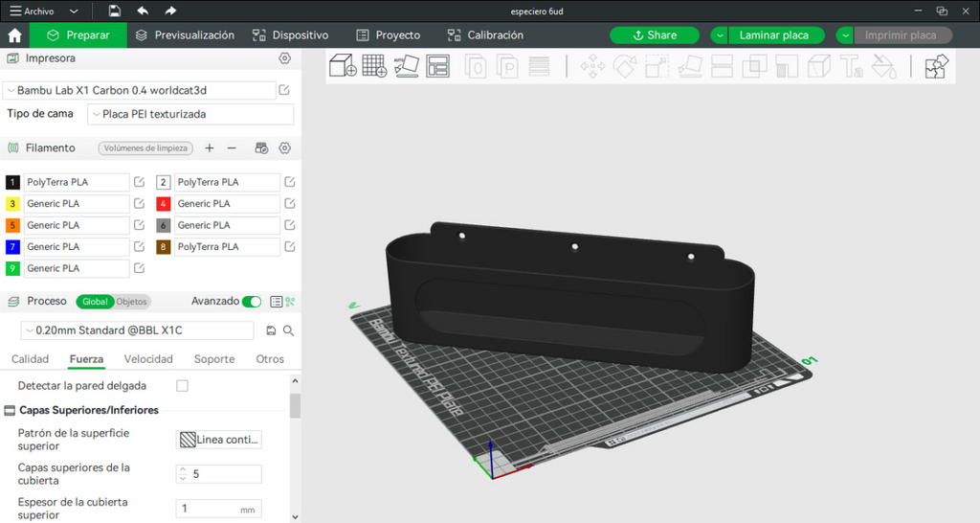Click the Espesor de la cubierta superior field
The width and height of the screenshot is (980, 523).
(219, 510)
